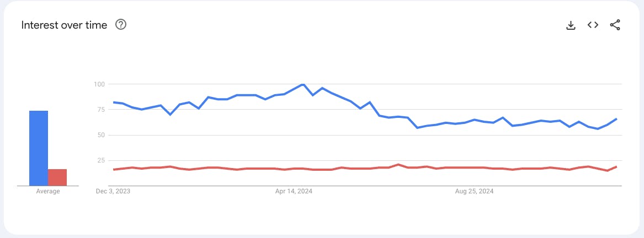
Task: Share the Interest over time chart
Action: (615, 25)
